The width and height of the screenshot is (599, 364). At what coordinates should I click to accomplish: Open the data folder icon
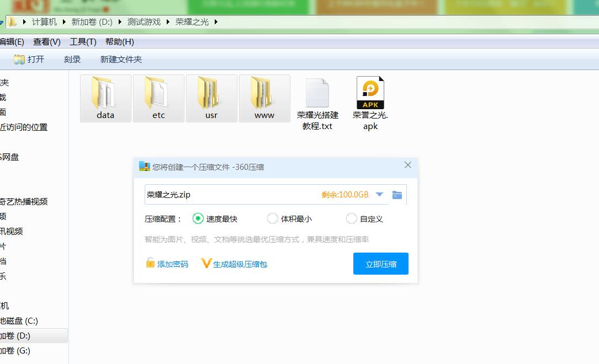(105, 94)
